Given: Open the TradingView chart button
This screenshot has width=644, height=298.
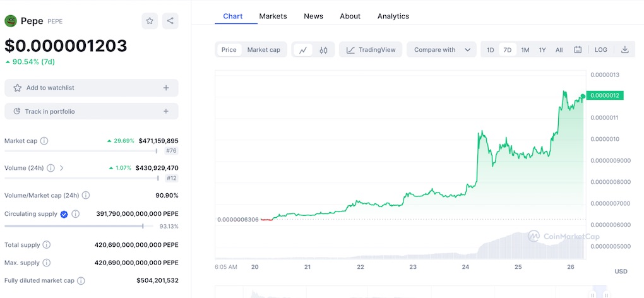Looking at the screenshot, I should (x=371, y=50).
